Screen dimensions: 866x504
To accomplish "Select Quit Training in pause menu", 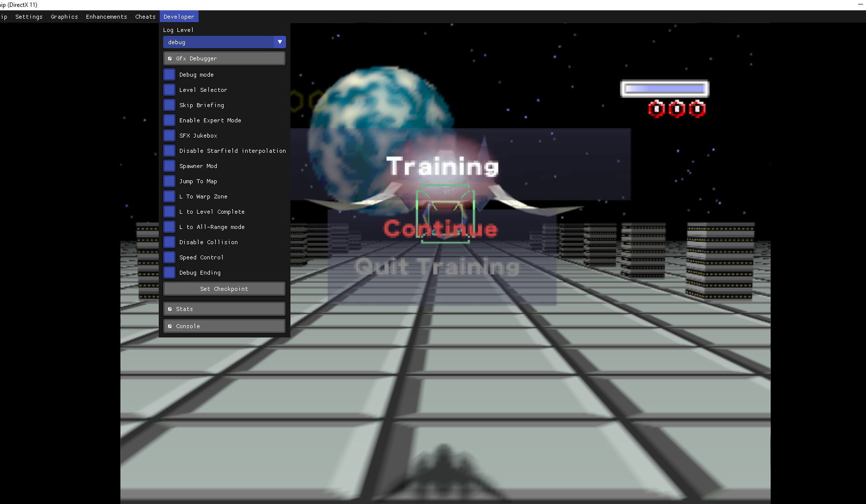I will tap(437, 267).
